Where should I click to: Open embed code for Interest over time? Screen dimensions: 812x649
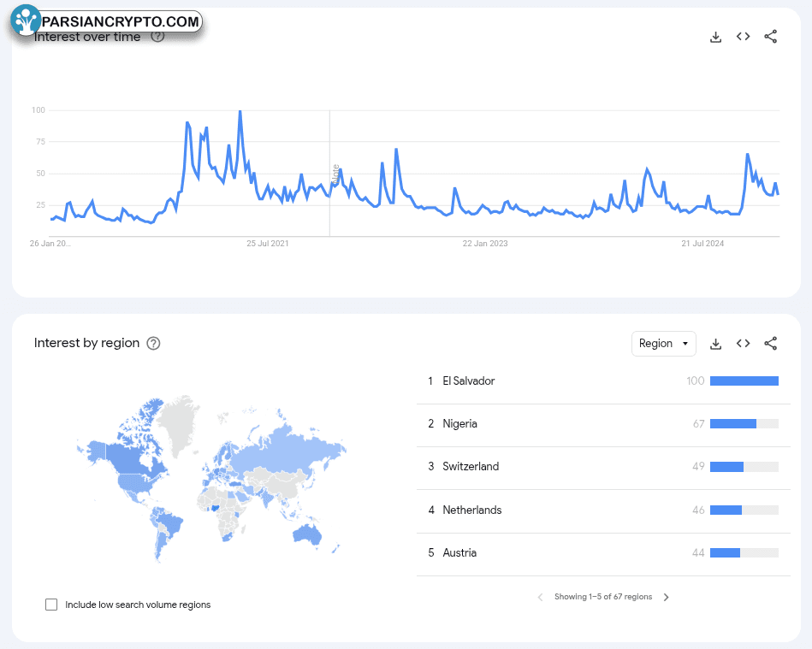click(743, 37)
